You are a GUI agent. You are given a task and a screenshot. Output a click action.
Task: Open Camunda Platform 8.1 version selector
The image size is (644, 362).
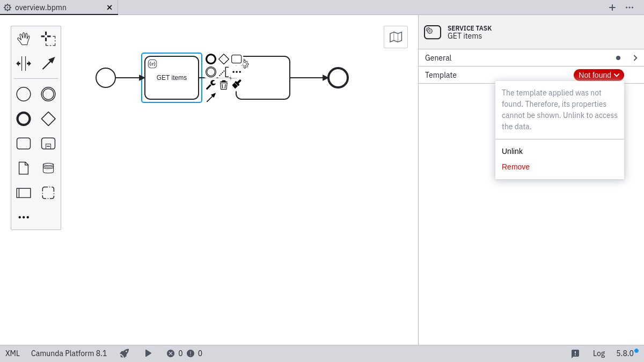click(x=69, y=353)
